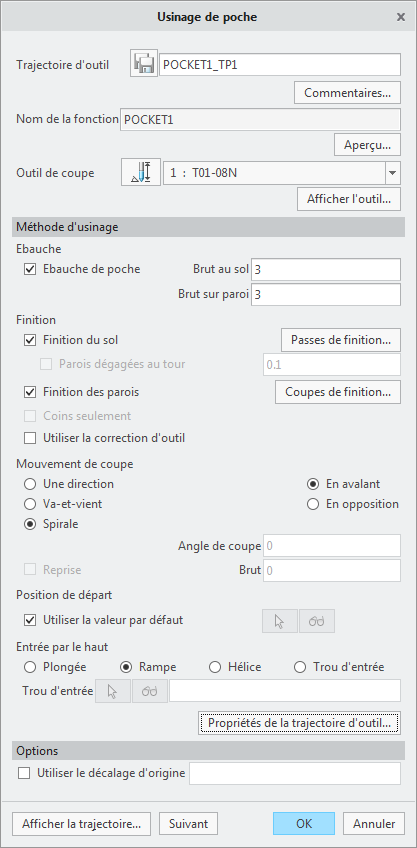This screenshot has width=417, height=848.
Task: Click the start position arrow pick icon
Action: [x=280, y=621]
